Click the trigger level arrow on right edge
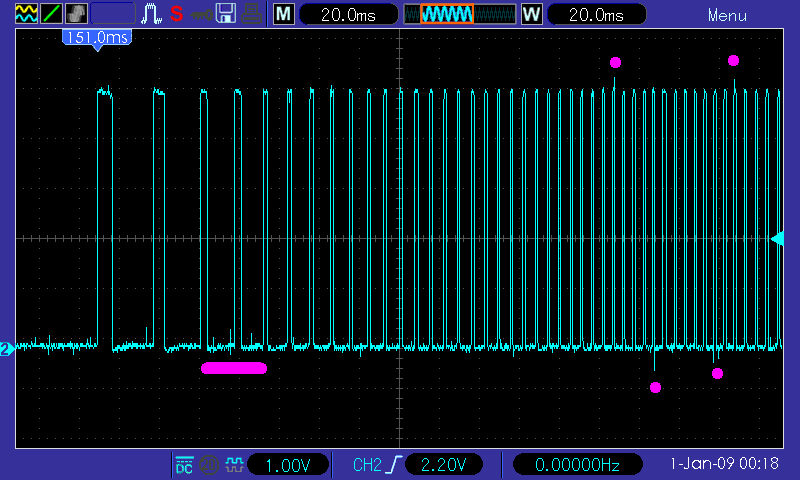Viewport: 800px width, 480px height. coord(777,238)
